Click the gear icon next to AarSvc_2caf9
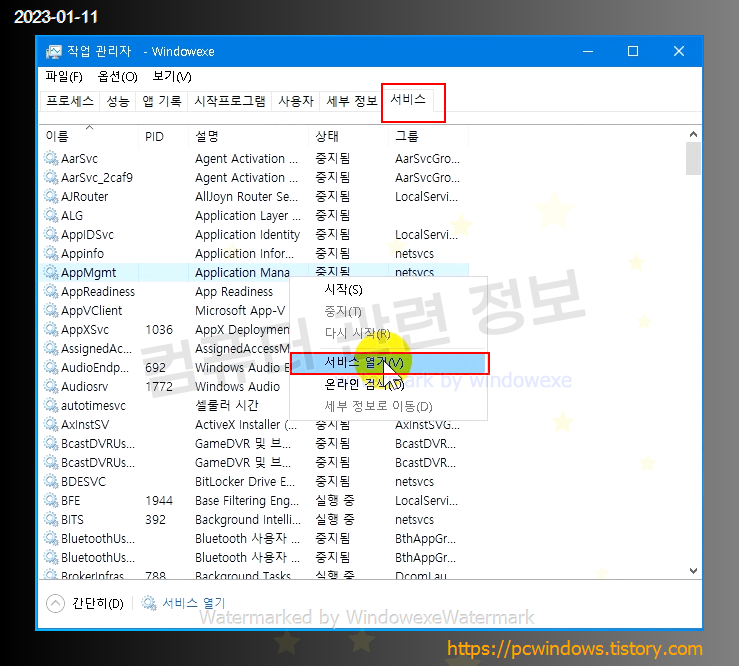Viewport: 739px width, 666px height. click(x=51, y=177)
